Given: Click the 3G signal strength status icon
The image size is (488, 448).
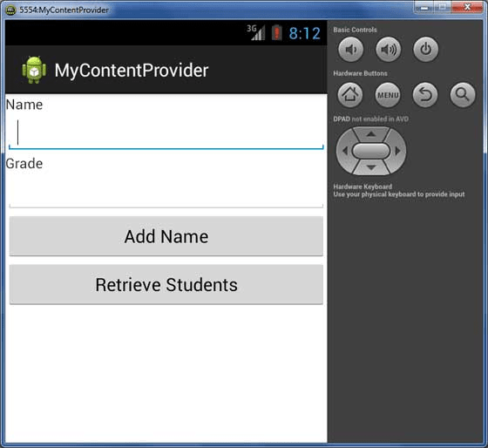Looking at the screenshot, I should pyautogui.click(x=256, y=32).
